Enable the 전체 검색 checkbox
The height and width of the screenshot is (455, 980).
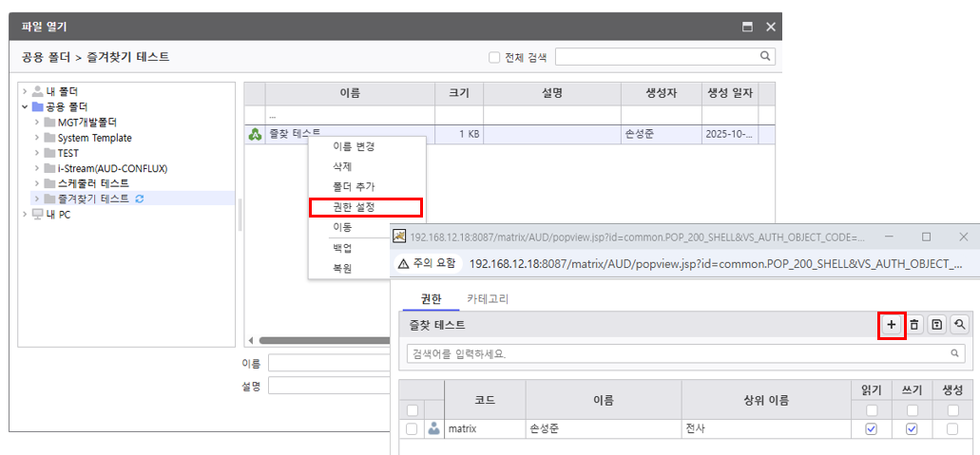coord(494,57)
